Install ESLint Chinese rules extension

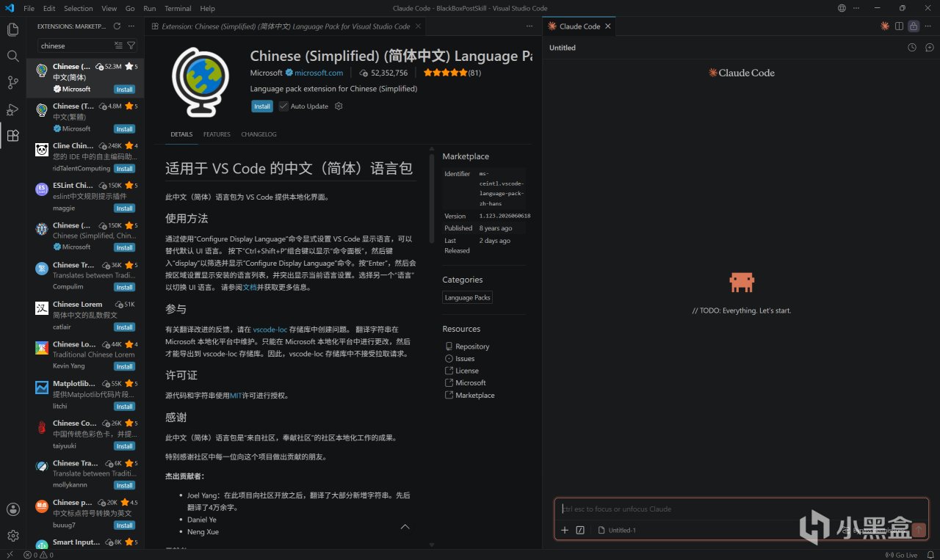click(124, 208)
